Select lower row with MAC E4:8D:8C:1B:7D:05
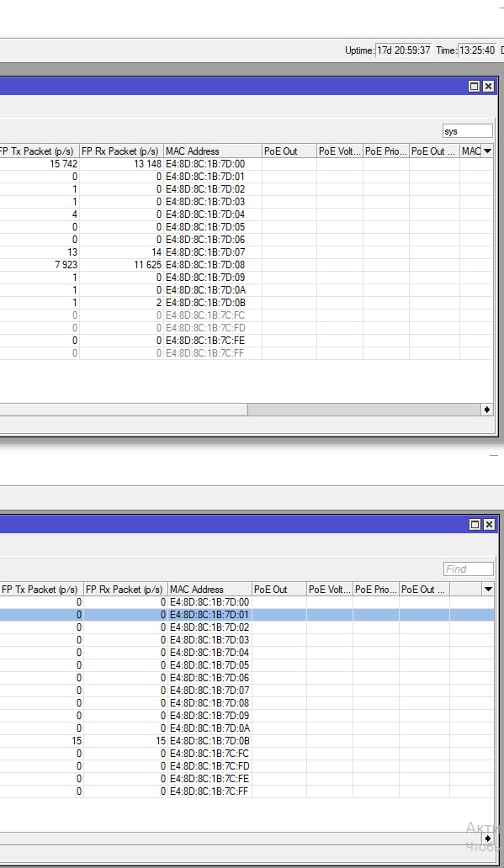The image size is (504, 868). (x=247, y=664)
